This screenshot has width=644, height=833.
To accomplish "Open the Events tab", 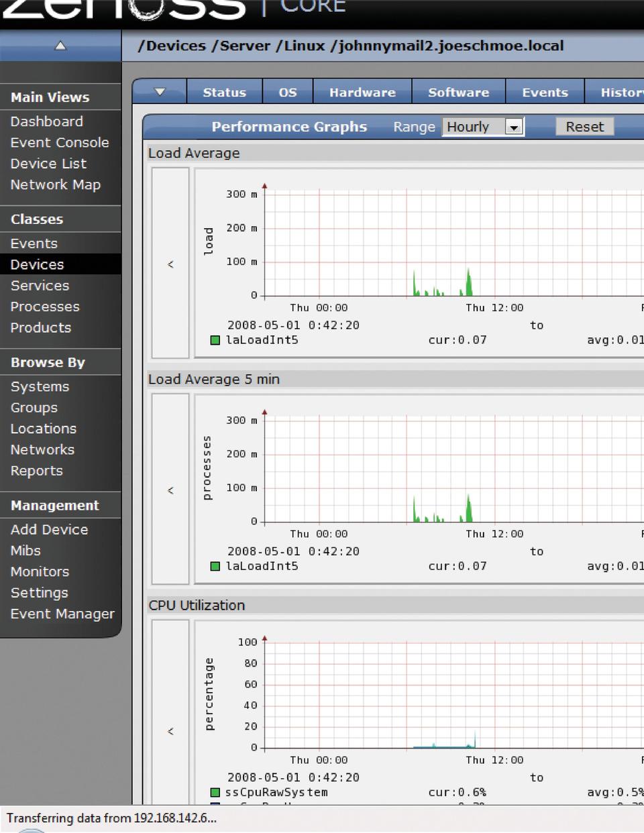I will click(x=545, y=93).
